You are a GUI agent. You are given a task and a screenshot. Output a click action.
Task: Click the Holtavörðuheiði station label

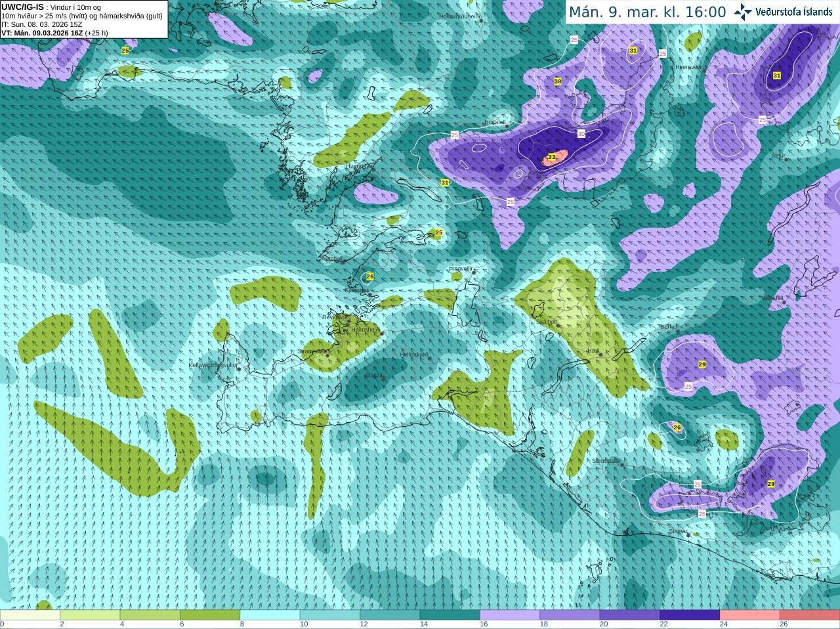tap(460, 16)
